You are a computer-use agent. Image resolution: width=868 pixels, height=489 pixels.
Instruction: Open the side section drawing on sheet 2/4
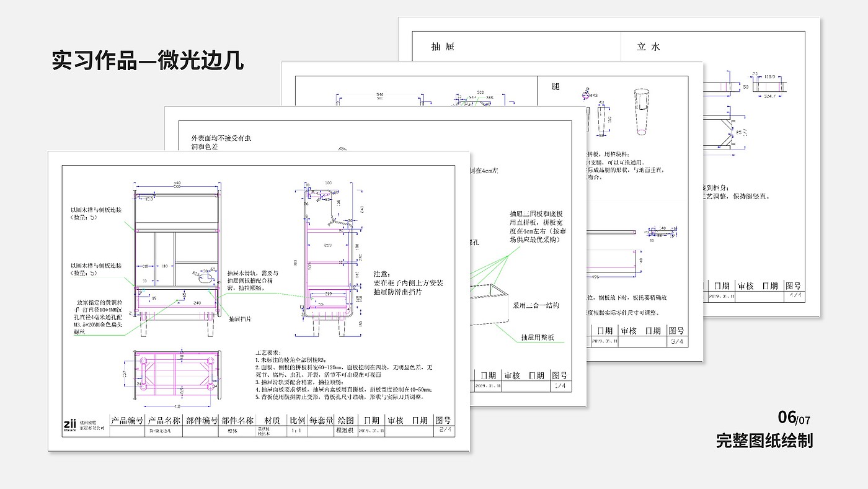[x=329, y=261]
